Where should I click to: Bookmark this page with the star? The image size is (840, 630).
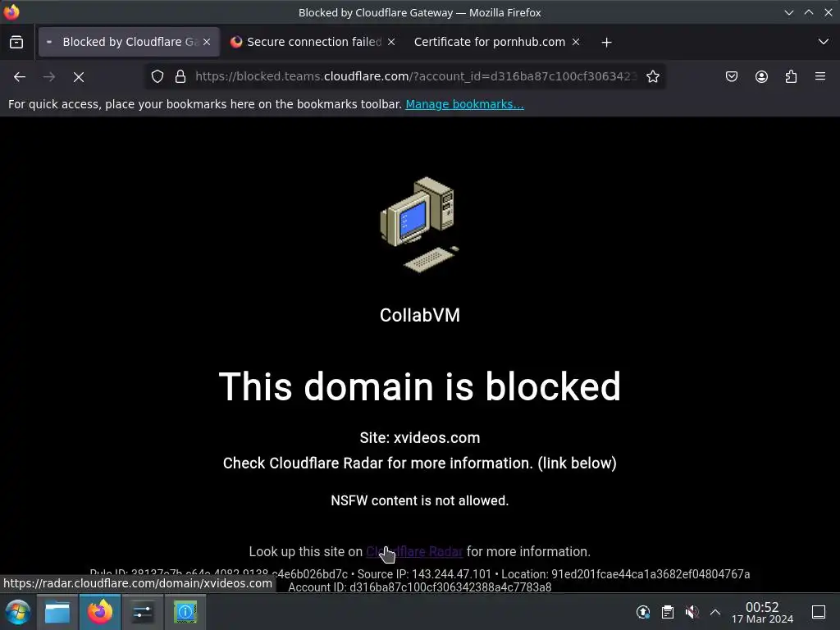tap(652, 76)
